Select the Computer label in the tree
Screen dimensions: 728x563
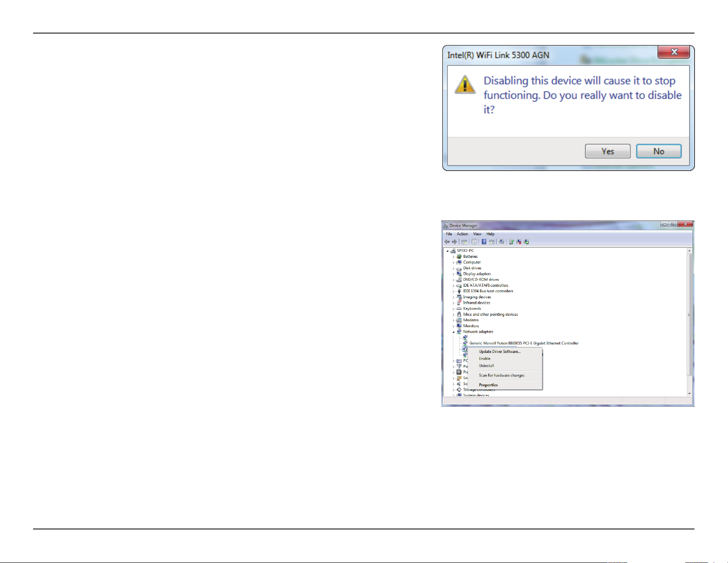click(x=472, y=262)
